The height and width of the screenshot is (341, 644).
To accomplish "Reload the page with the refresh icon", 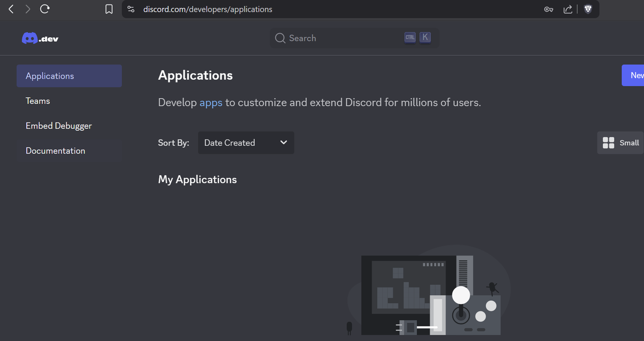I will click(45, 9).
